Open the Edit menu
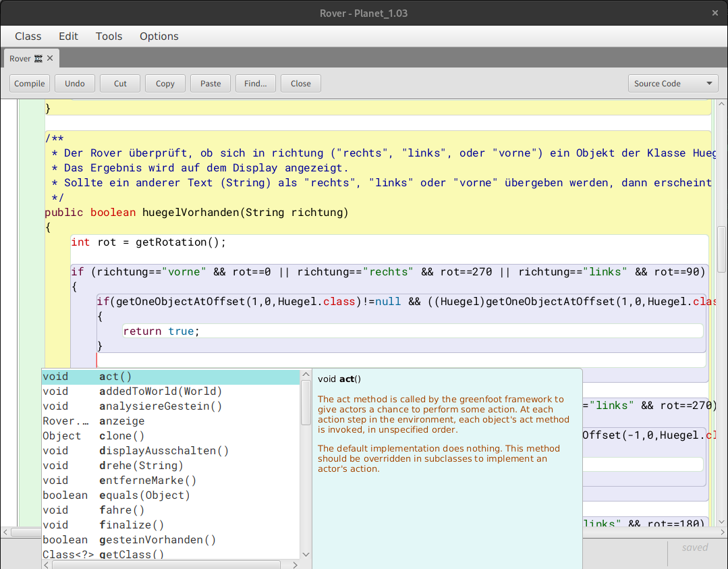 click(x=68, y=36)
